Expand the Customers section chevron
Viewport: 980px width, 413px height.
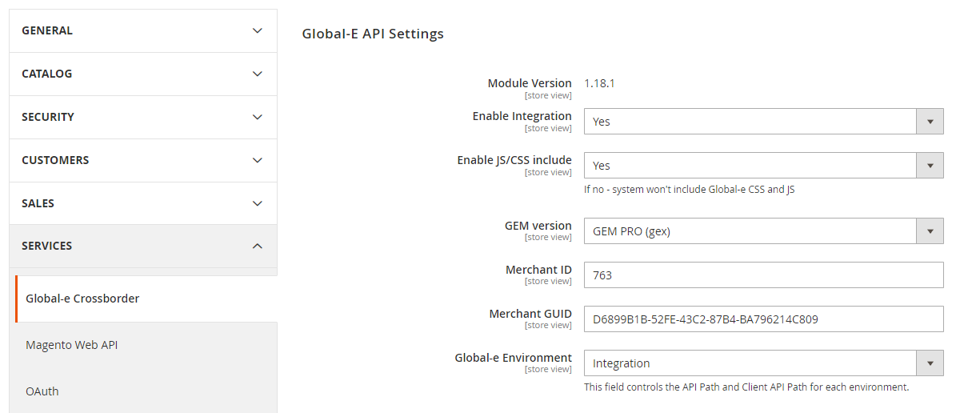[x=257, y=160]
